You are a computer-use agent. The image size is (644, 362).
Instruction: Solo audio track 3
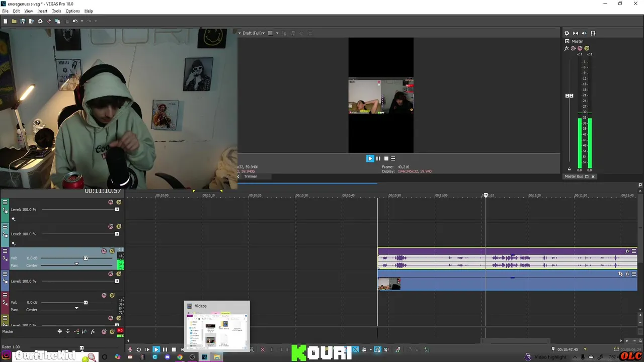pos(112,251)
